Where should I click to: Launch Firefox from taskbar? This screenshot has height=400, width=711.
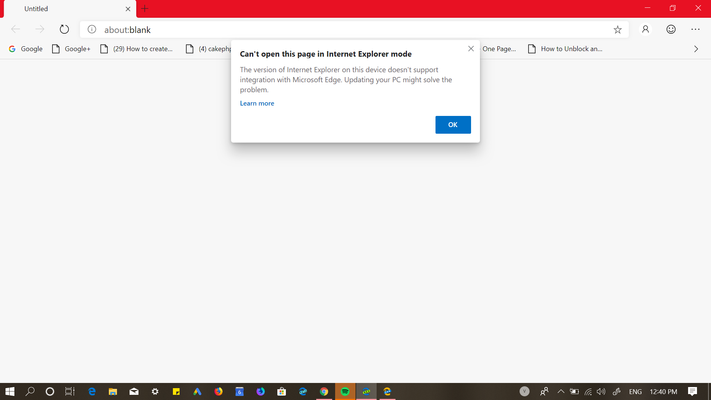[219, 391]
